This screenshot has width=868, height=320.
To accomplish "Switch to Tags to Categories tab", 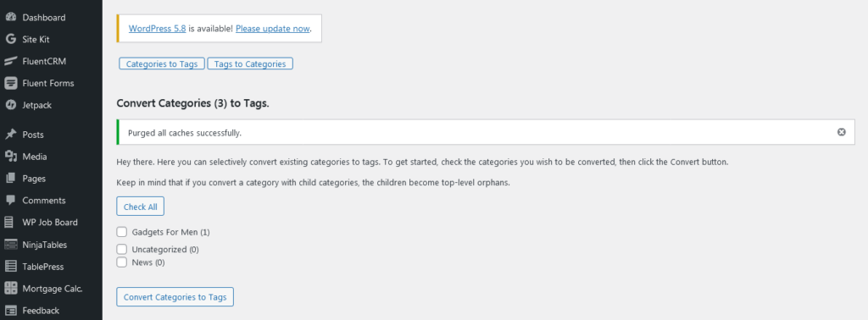I will click(250, 63).
